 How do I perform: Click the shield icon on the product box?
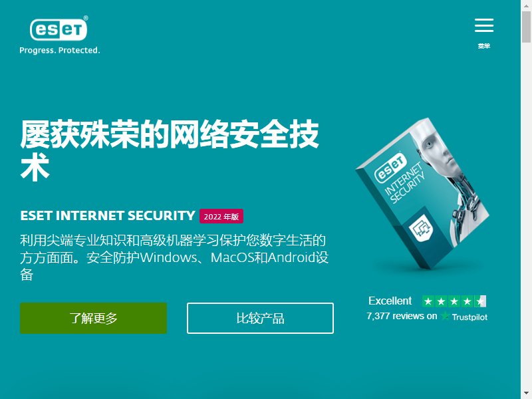coord(422,227)
